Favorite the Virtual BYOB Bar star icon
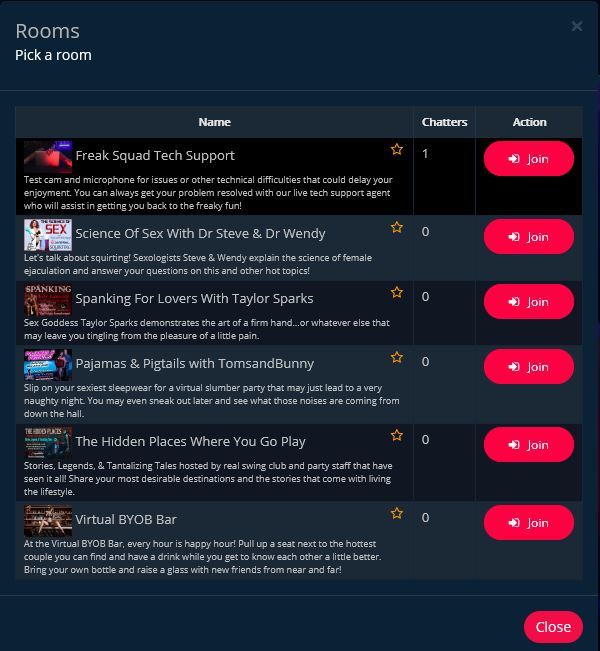 pos(397,513)
